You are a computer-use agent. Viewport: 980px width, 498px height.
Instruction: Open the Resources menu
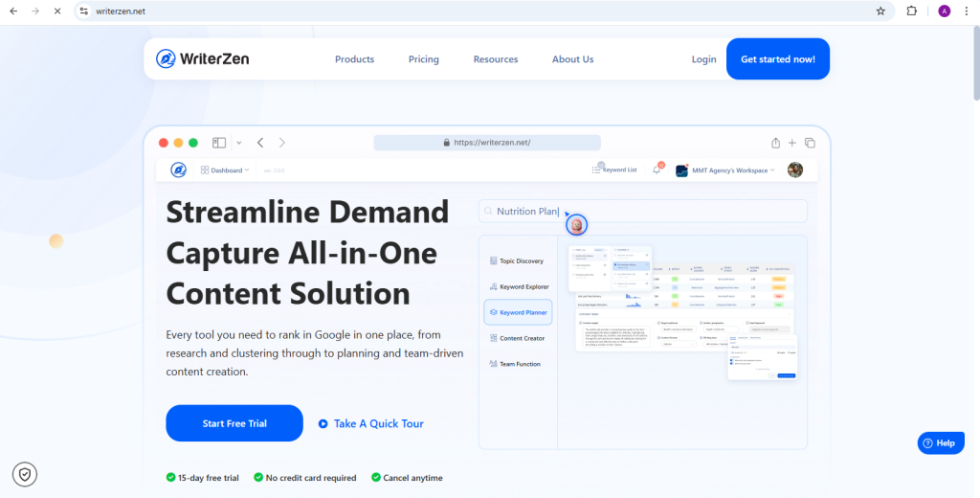[x=495, y=59]
